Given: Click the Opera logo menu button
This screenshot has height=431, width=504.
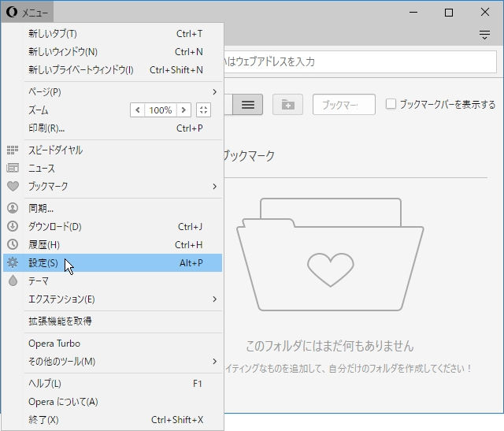Looking at the screenshot, I should point(27,13).
